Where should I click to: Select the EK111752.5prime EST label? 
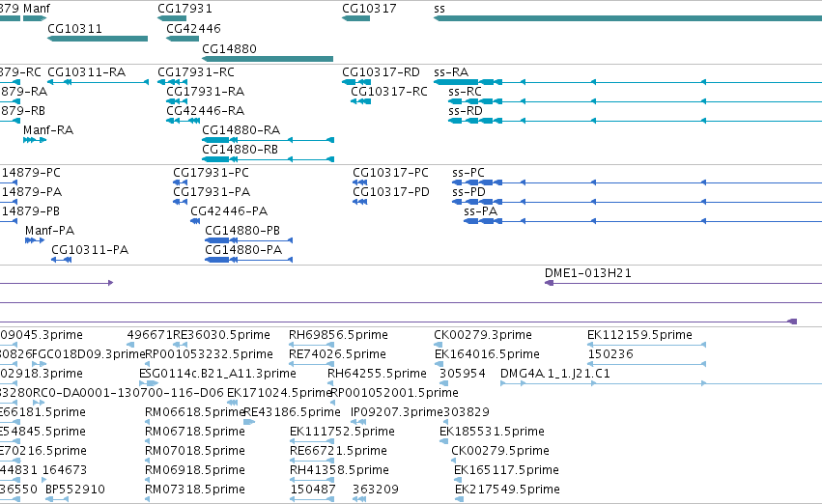point(342,432)
